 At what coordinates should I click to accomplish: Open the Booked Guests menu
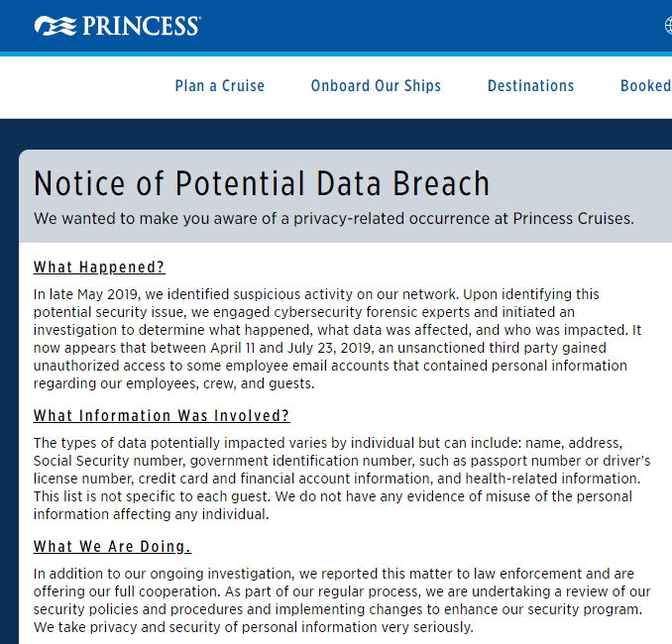[x=646, y=85]
